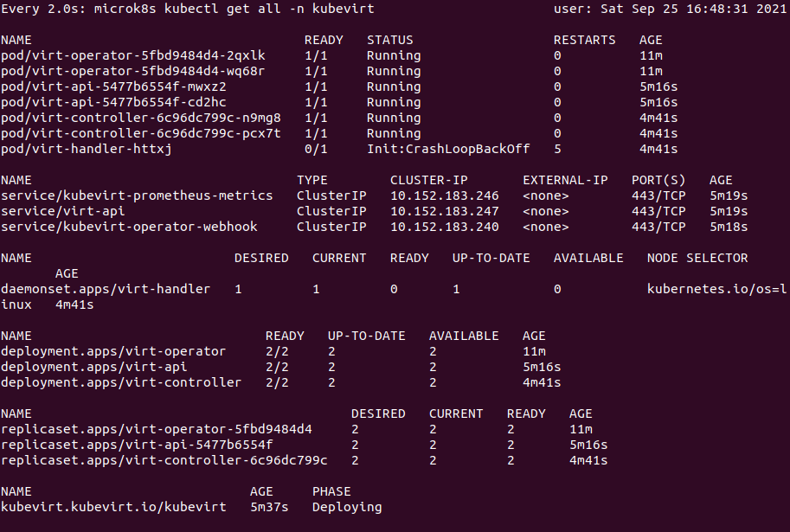Select replicaset.apps/virt-operator-5fbd9484d4
This screenshot has width=790, height=532.
pos(157,430)
